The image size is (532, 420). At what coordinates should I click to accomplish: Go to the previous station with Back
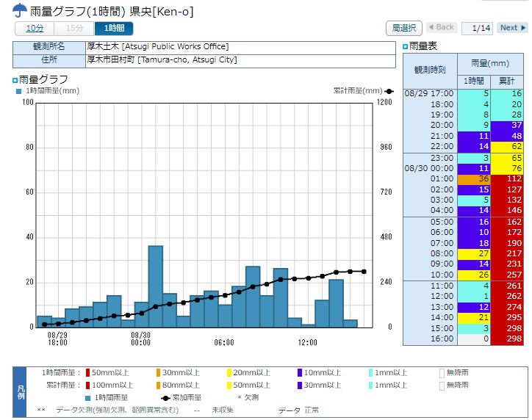pos(441,28)
